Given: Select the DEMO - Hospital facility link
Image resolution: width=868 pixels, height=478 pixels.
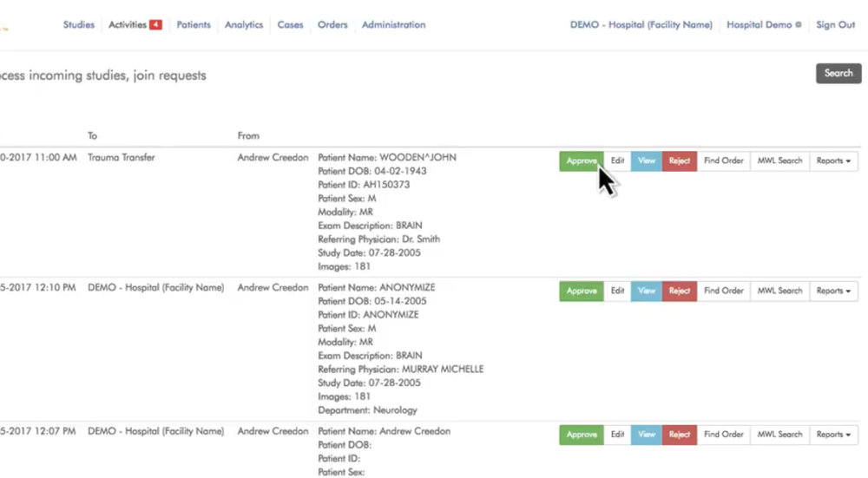Looking at the screenshot, I should tap(641, 25).
